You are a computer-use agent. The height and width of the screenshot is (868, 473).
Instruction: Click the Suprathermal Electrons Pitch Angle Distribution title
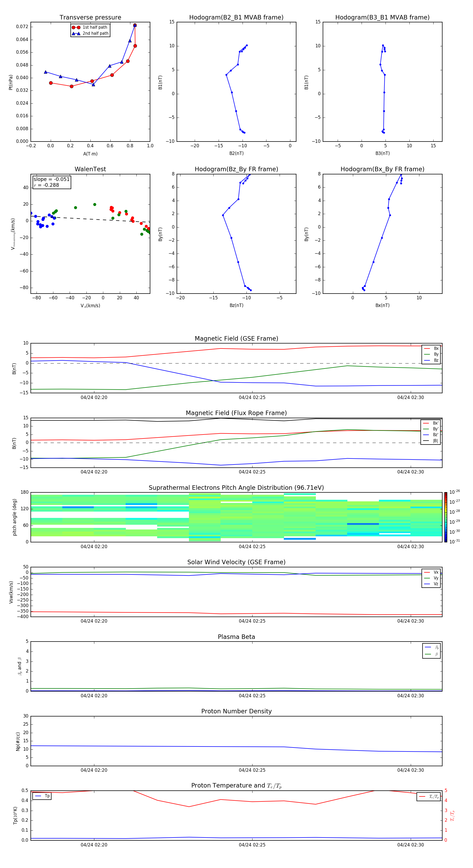coord(236,488)
